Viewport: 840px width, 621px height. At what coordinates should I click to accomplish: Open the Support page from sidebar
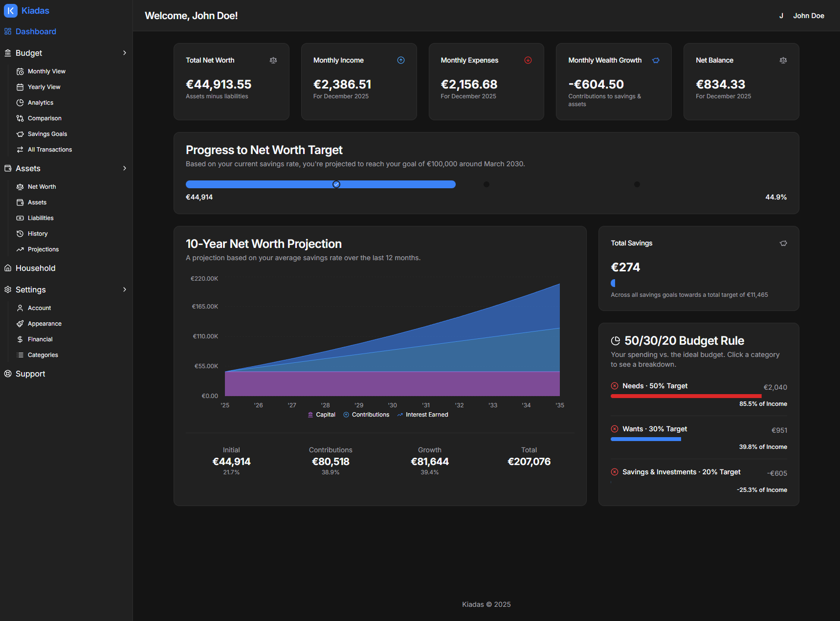[30, 374]
